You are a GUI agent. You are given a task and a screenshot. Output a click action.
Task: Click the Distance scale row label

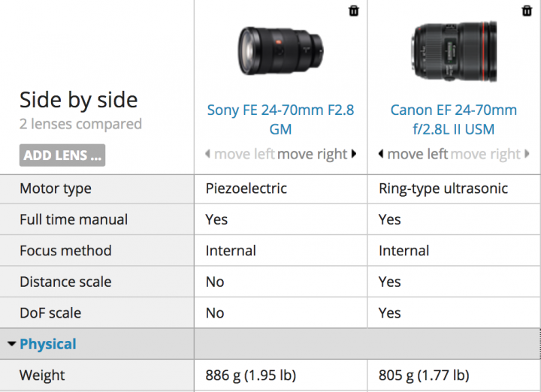click(65, 282)
